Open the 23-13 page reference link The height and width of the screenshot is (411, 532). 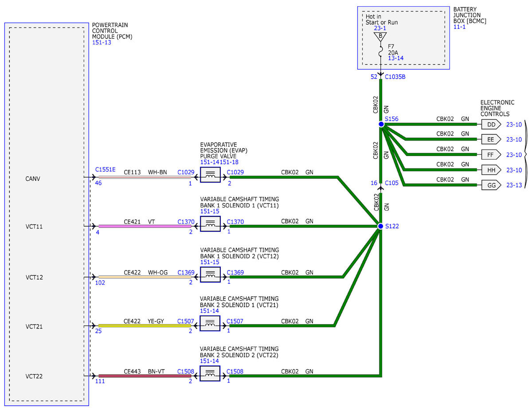pyautogui.click(x=514, y=186)
